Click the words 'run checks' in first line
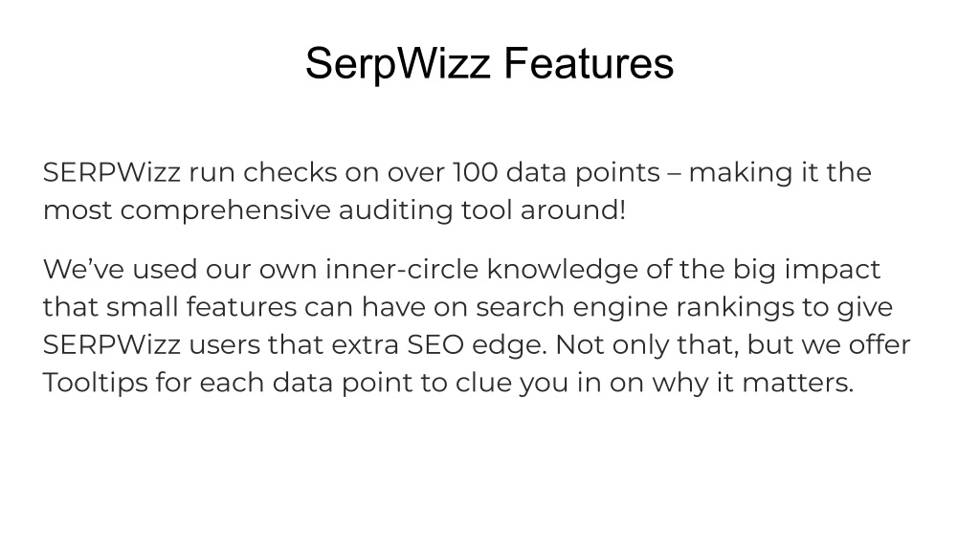The image size is (980, 551). coord(263,172)
